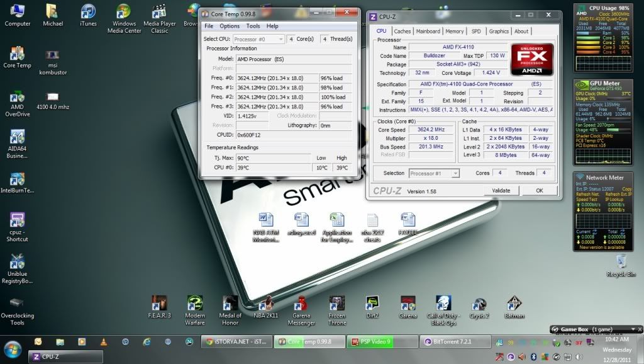
Task: Open the 4100 4.0 mhz file
Action: tap(53, 101)
